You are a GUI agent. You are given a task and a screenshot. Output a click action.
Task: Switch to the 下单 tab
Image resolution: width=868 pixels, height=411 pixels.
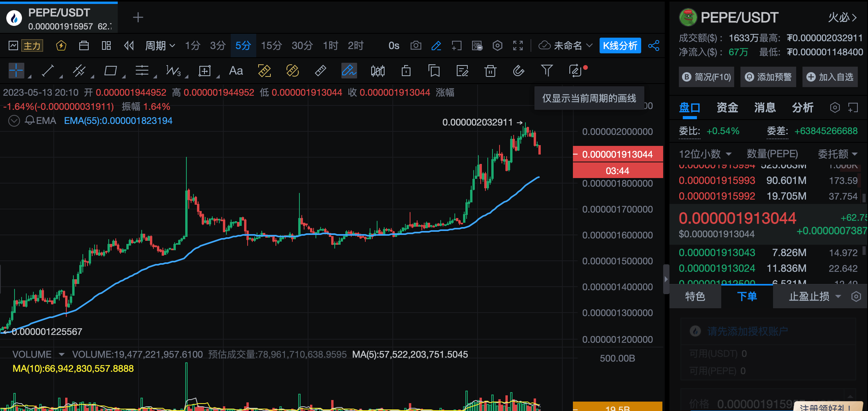(x=747, y=296)
